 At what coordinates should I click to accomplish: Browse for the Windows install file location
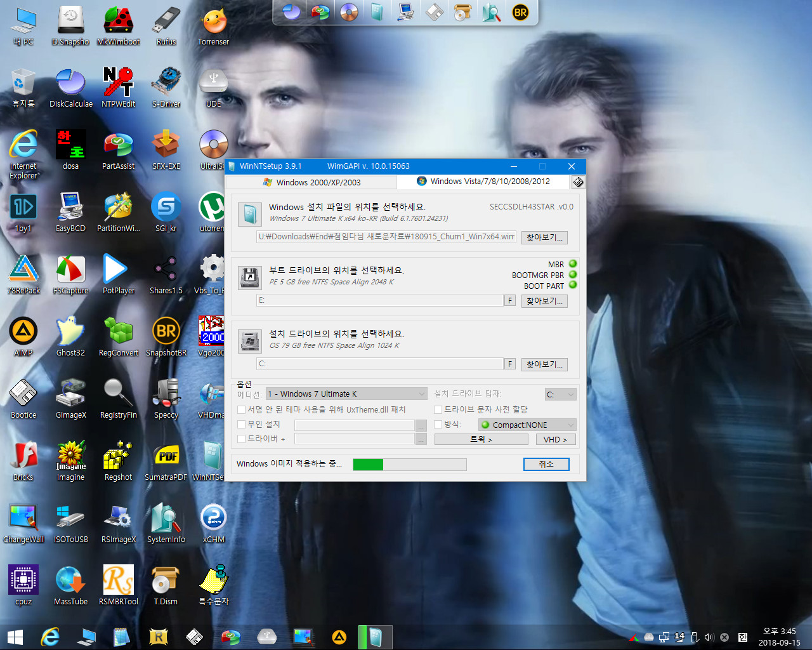[x=544, y=237]
